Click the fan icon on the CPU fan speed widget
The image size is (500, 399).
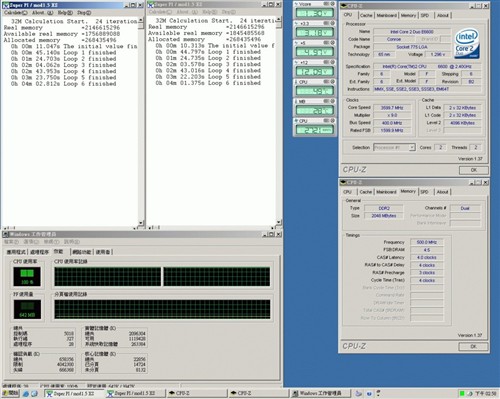[x=296, y=121]
